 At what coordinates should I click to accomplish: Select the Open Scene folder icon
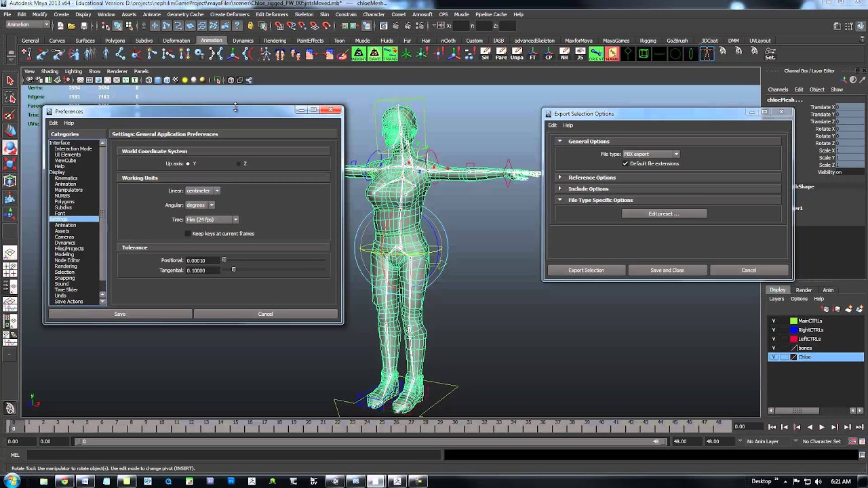click(x=71, y=26)
